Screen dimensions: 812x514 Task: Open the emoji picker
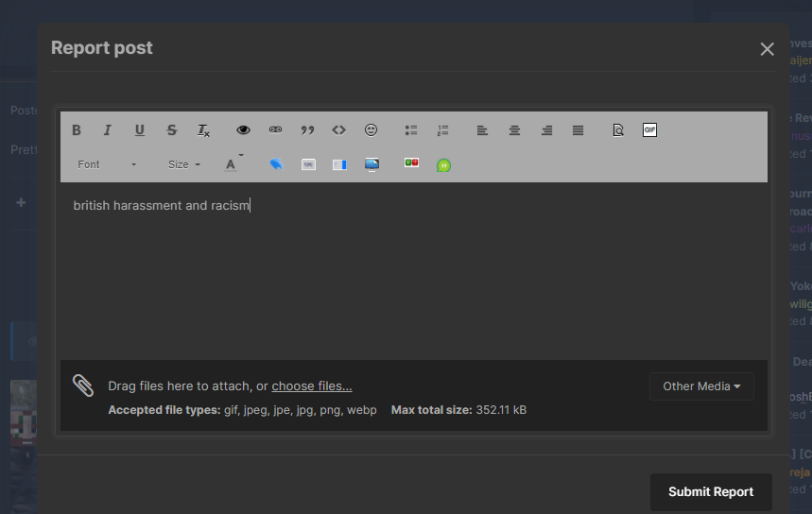[371, 130]
